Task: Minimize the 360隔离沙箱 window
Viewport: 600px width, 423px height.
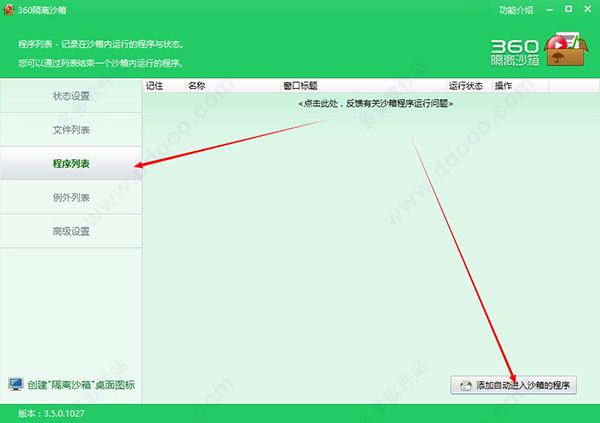Action: 550,10
